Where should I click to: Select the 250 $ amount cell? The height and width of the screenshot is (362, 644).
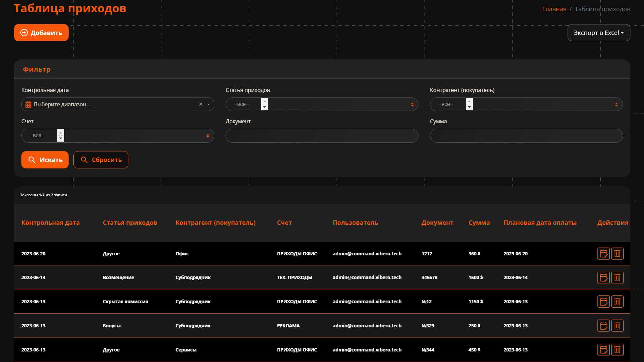pyautogui.click(x=474, y=326)
